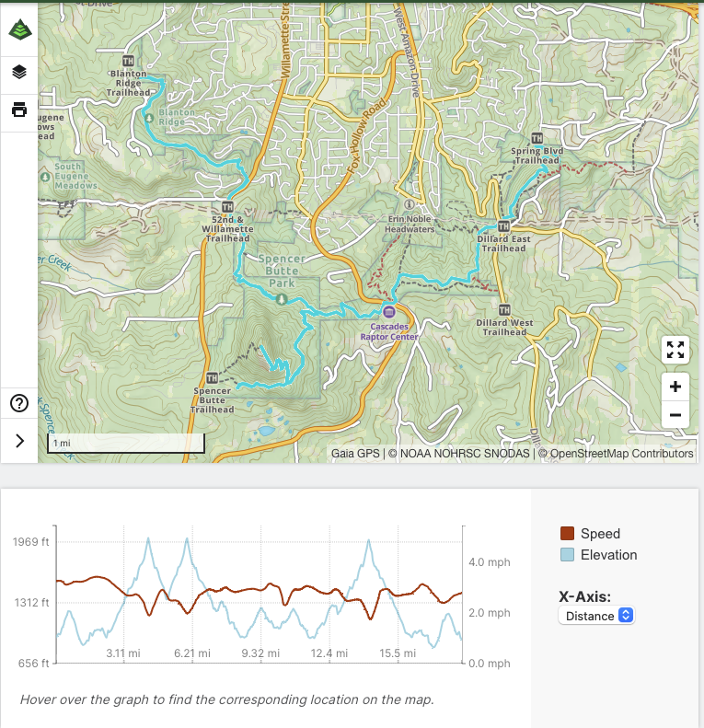Click the Speed legend color swatch
This screenshot has width=704, height=728.
tap(567, 534)
